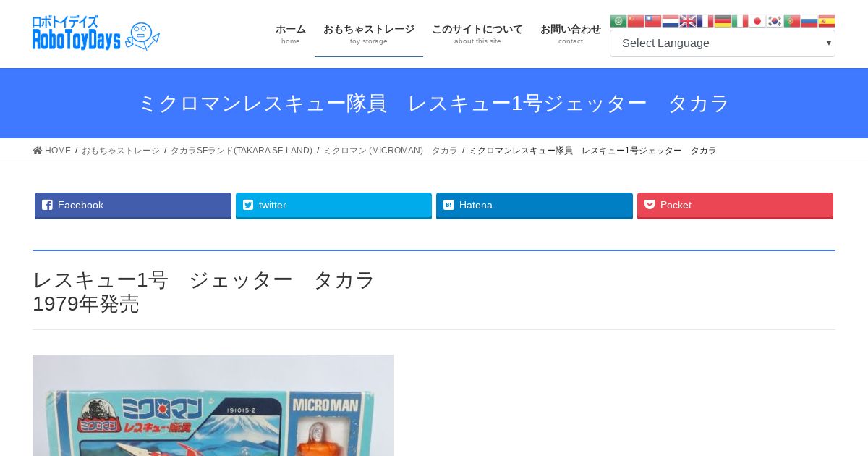Screen dimensions: 868x456
Task: Save the page to Pocket
Action: click(x=735, y=206)
